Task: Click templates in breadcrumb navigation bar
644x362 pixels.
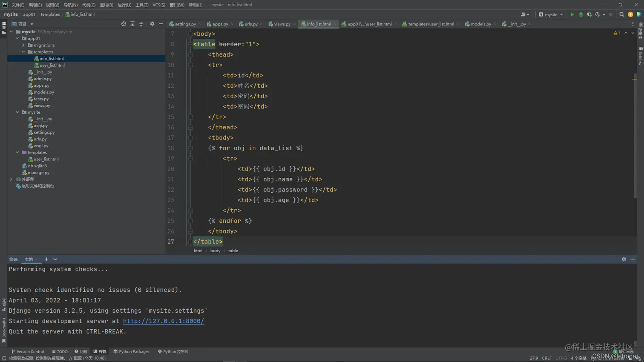Action: click(50, 14)
